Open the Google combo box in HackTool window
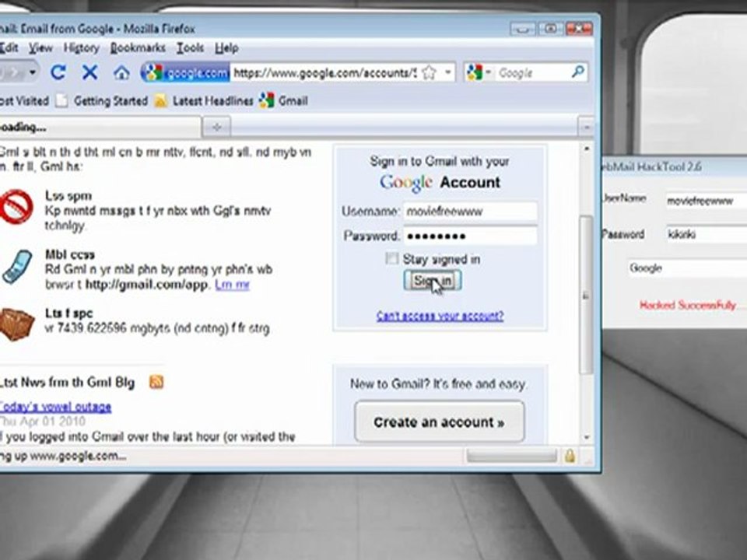 point(686,268)
